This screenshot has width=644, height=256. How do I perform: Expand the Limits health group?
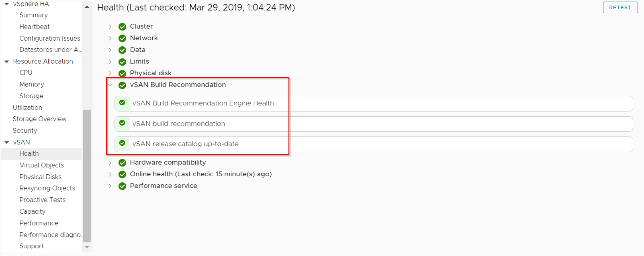[110, 62]
